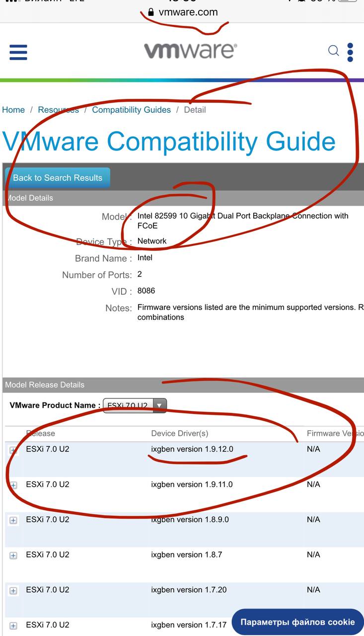Select the Device Driver(s) column header
Viewport: 364px width, 636px height.
[x=180, y=433]
